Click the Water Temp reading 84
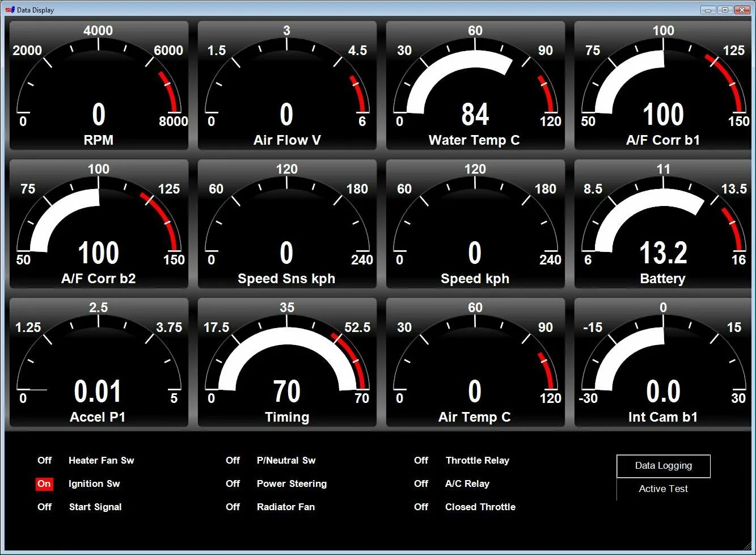This screenshot has width=756, height=555. (x=475, y=114)
